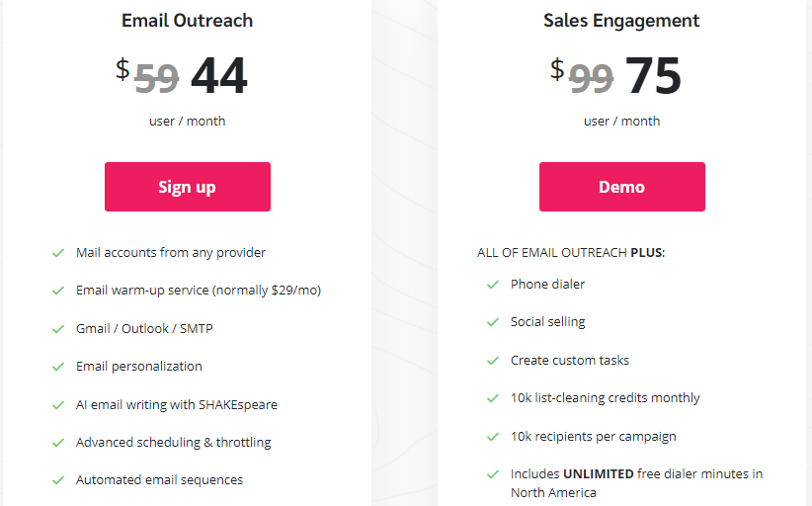The width and height of the screenshot is (812, 506).
Task: Select the checkmark beside Social selling
Action: pyautogui.click(x=493, y=322)
